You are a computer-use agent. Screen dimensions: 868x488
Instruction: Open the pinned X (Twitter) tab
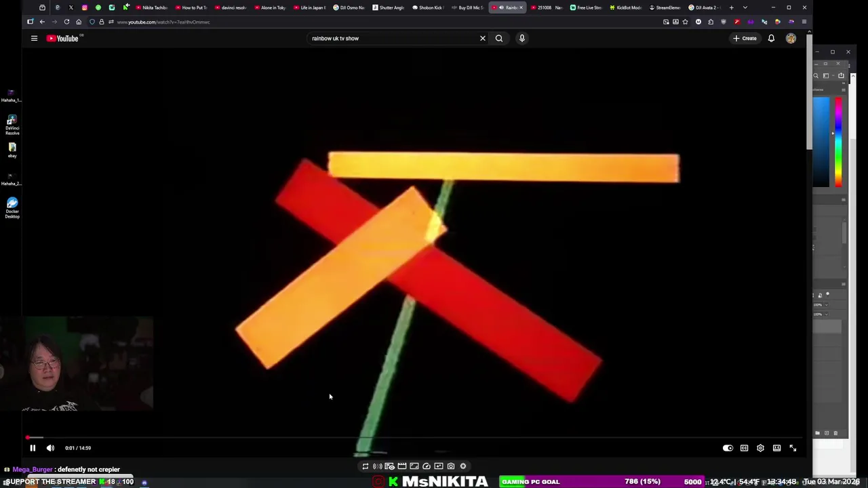(71, 7)
